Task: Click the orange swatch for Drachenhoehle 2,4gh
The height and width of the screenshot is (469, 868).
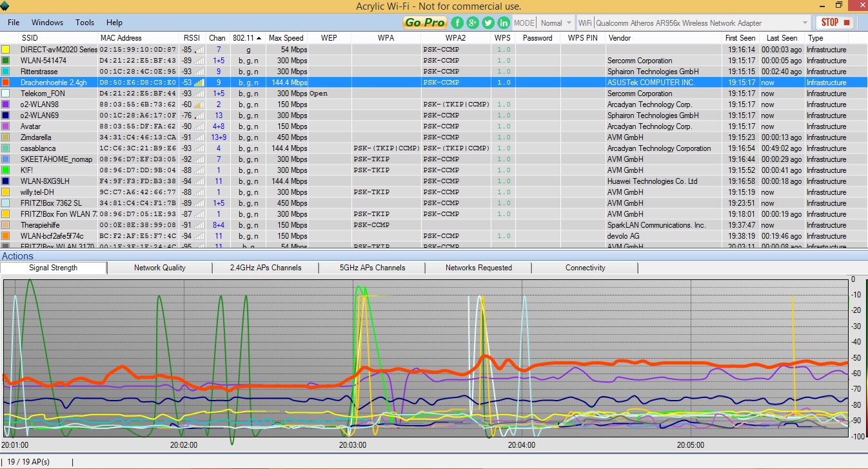Action: coord(6,83)
